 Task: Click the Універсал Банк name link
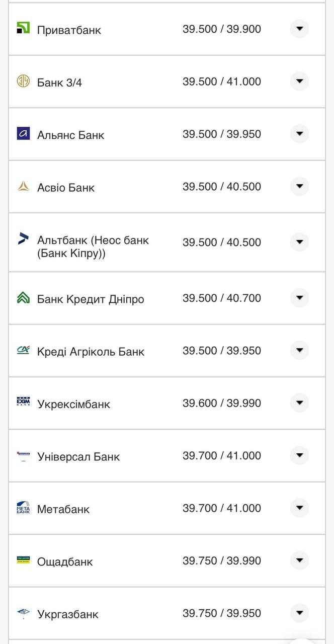pos(78,456)
